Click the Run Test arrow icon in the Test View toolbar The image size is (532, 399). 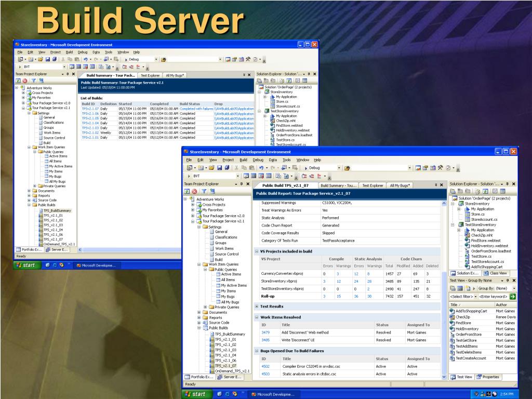[474, 288]
